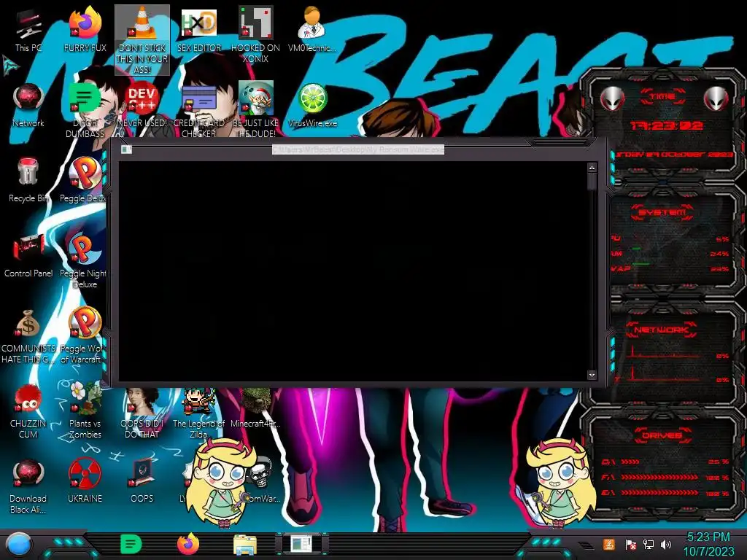The image size is (747, 560).
Task: Open the VM0Technic... doctor icon
Action: click(x=312, y=29)
